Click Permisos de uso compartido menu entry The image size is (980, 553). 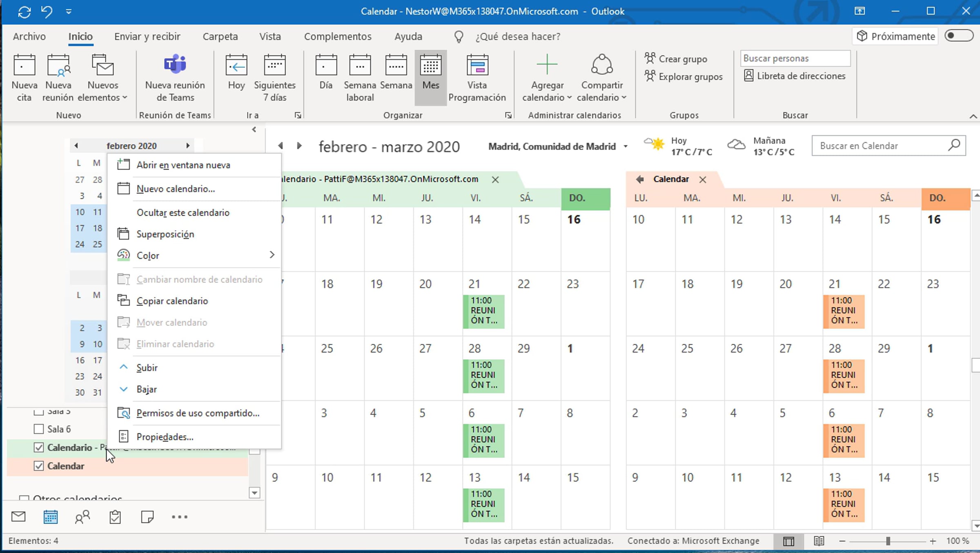pyautogui.click(x=198, y=413)
